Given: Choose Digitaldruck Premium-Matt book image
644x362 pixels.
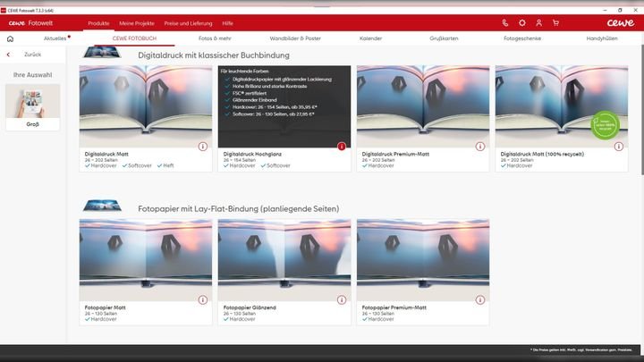Looking at the screenshot, I should pos(423,106).
